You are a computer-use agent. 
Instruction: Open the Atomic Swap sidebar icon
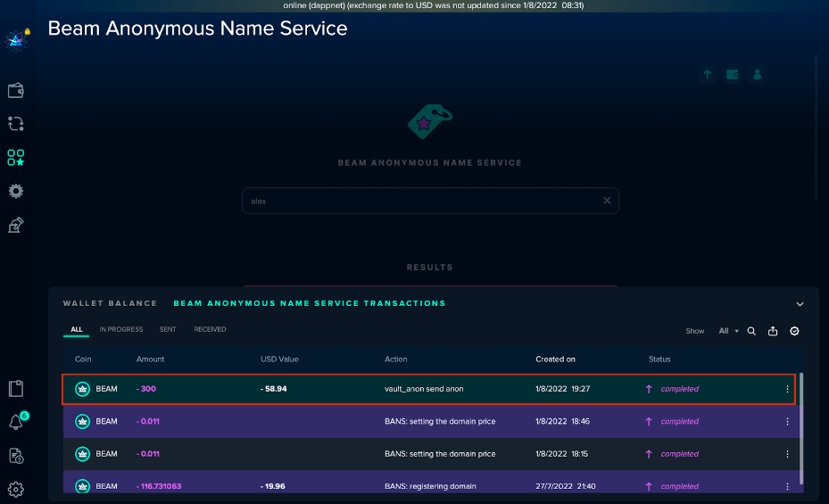pos(15,124)
